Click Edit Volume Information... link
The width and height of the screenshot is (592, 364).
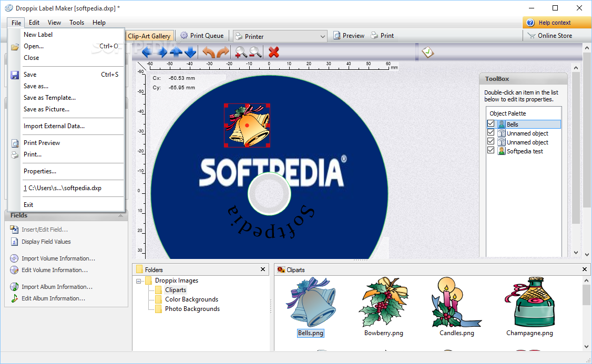[54, 271]
